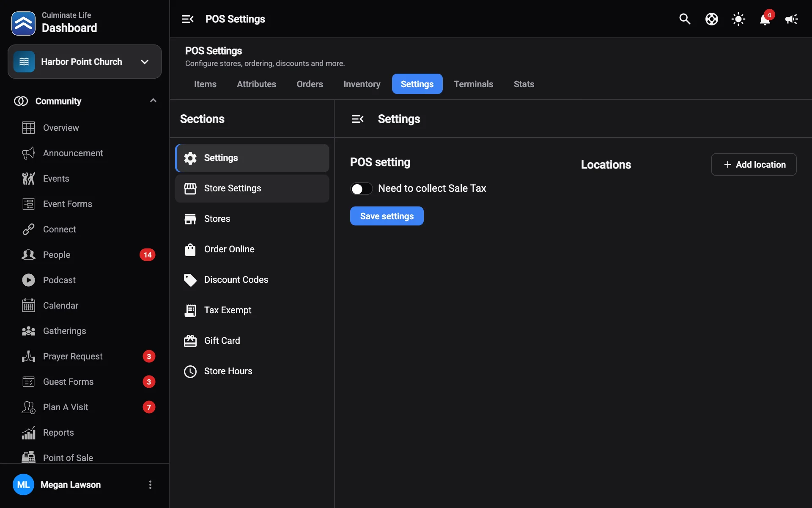Click Prayer Request praying hands icon
Screen dimensions: 812x508
[x=28, y=356]
